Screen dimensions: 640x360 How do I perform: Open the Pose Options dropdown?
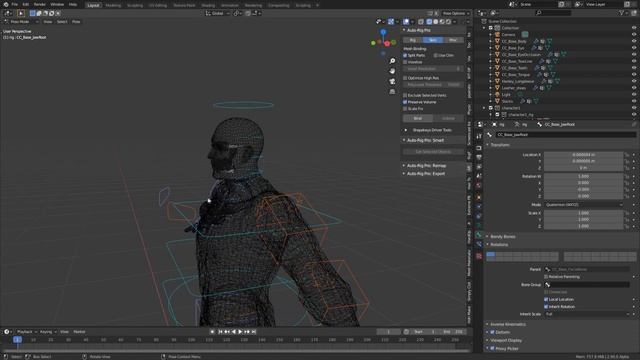tap(455, 13)
